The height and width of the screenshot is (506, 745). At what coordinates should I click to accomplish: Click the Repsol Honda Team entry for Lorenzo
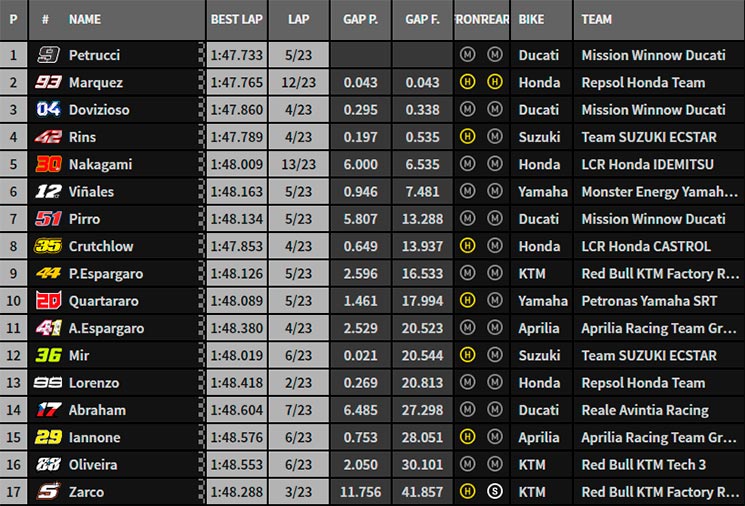(x=643, y=383)
